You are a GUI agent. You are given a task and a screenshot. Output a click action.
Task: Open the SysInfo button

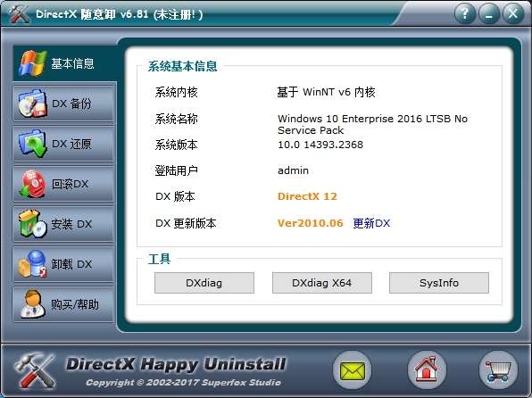439,283
